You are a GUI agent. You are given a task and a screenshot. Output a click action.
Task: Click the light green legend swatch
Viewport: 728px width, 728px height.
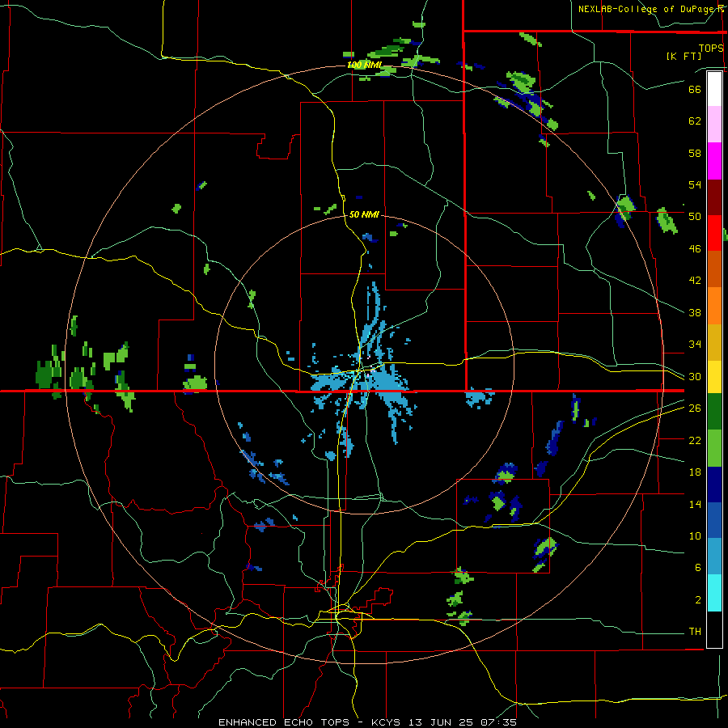714,448
